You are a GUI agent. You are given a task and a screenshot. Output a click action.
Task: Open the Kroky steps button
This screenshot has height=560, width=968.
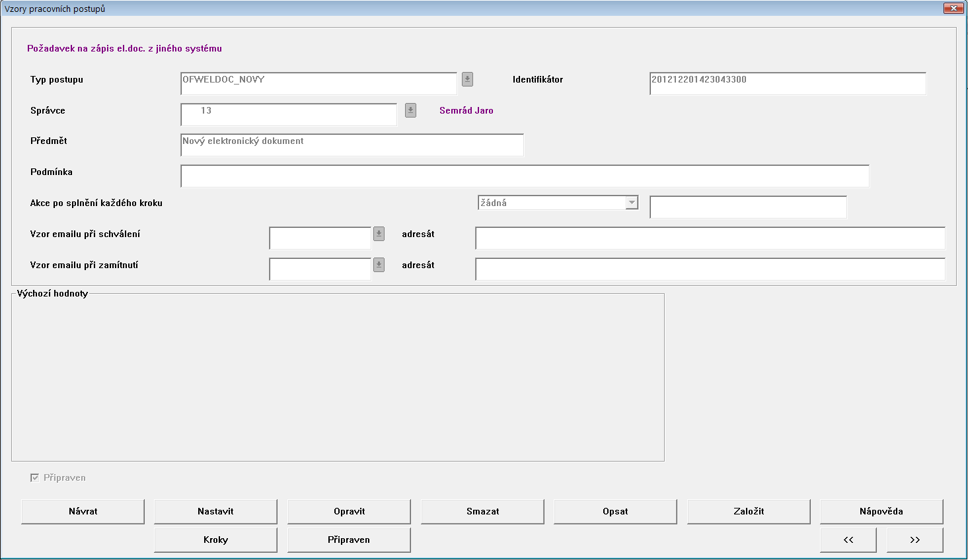[215, 540]
